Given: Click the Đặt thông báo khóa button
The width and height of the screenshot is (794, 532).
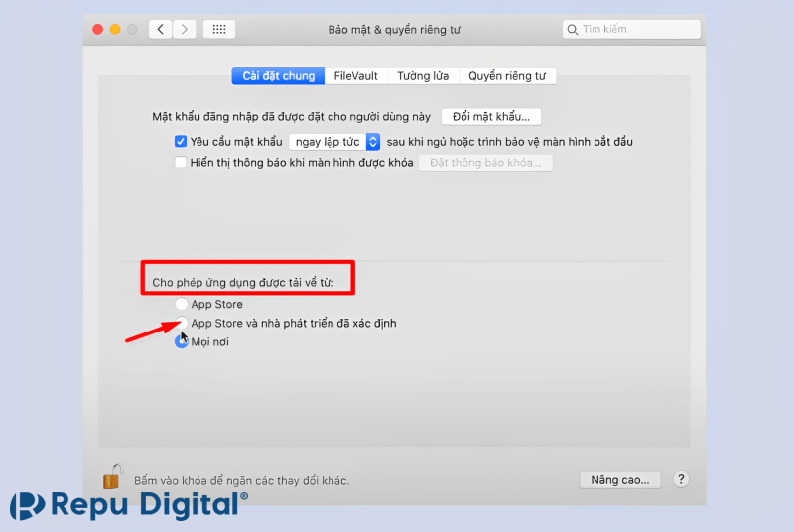Looking at the screenshot, I should click(485, 163).
